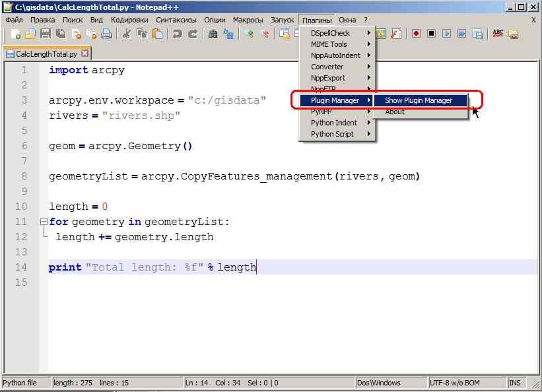Open the Запуск menu
This screenshot has height=392, width=542.
(x=282, y=20)
